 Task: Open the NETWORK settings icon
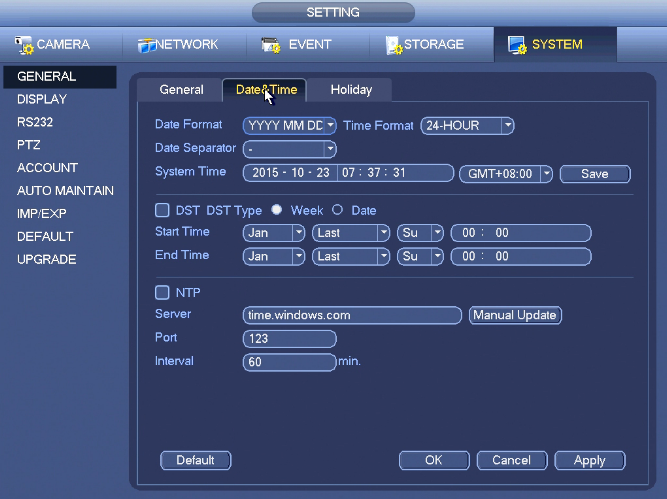[x=147, y=46]
